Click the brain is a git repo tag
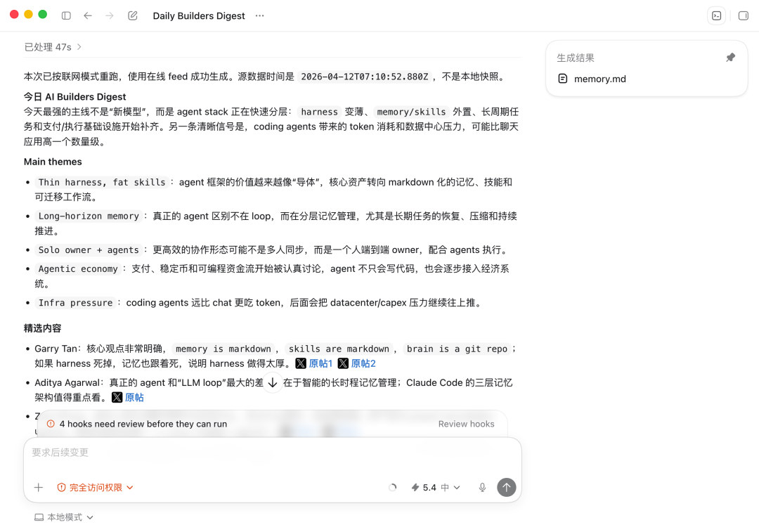This screenshot has width=759, height=532. pos(457,349)
